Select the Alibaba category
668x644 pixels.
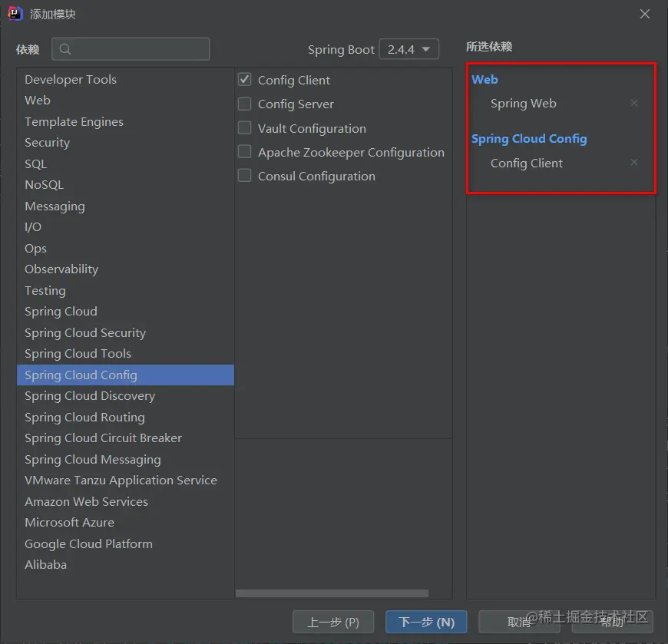pos(125,564)
